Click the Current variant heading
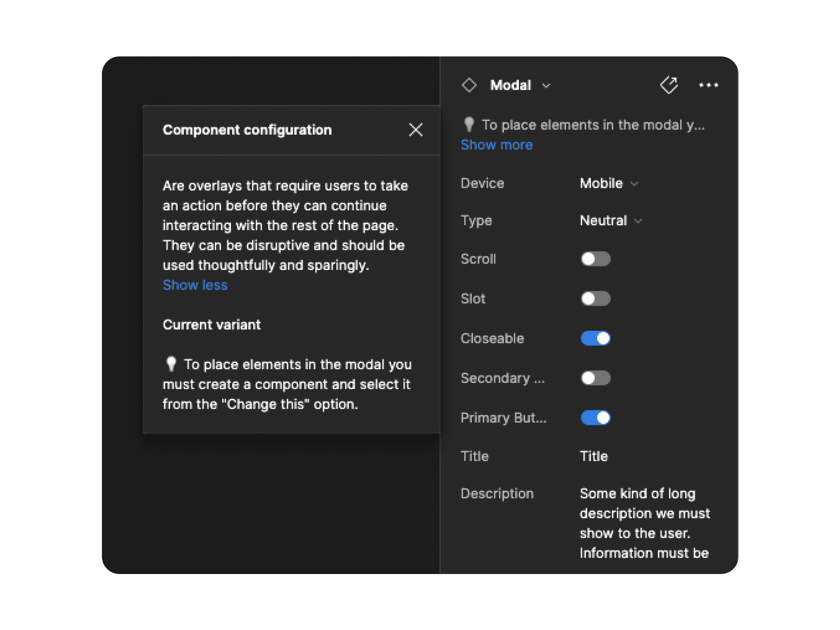Screen dimensions: 840x630 pos(212,325)
